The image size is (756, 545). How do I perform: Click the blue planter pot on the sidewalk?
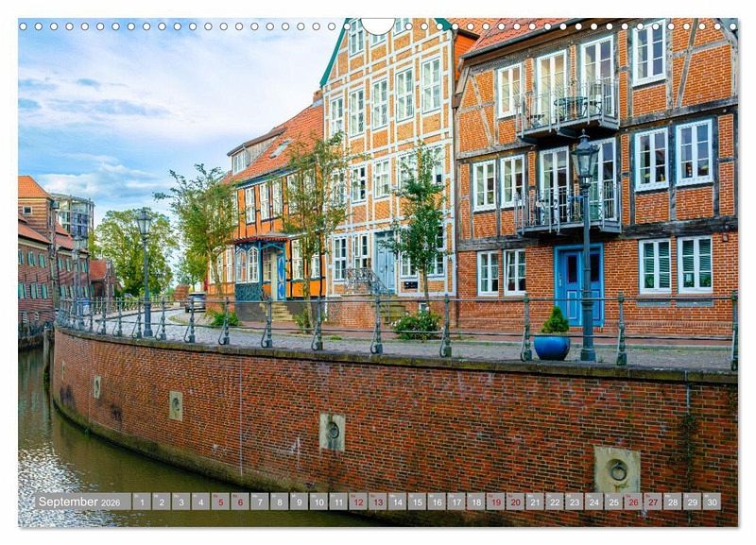coord(552,346)
